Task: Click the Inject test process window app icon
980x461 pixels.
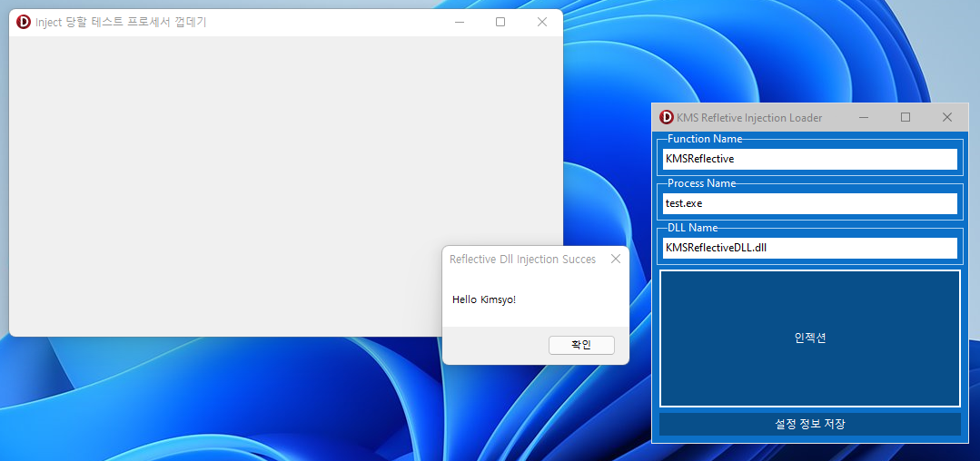Action: (x=24, y=22)
